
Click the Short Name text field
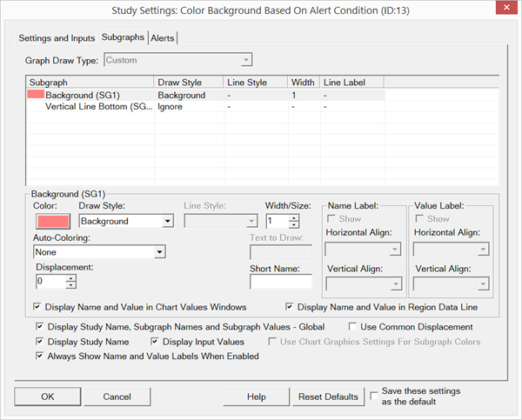pos(280,282)
